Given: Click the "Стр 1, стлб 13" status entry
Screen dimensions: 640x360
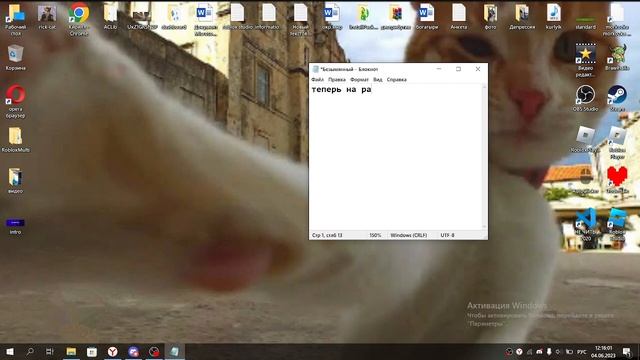Looking at the screenshot, I should 327,235.
